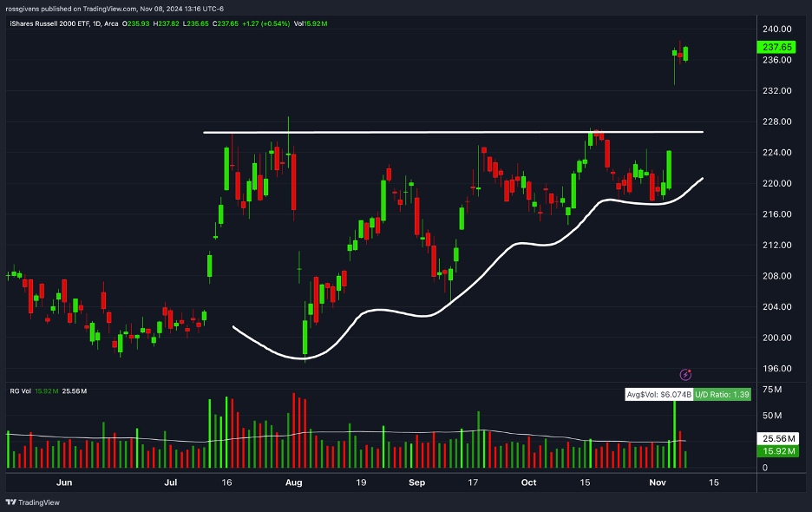Click the 220.00 price axis label

776,183
